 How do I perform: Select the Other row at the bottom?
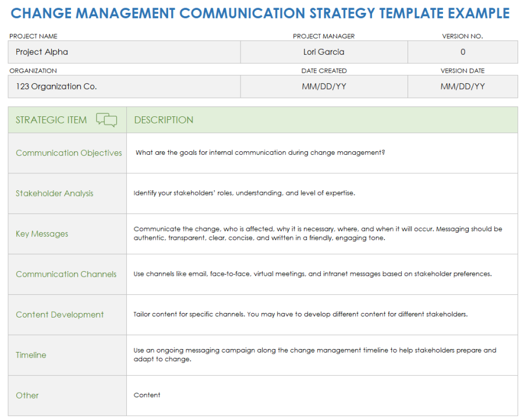coord(27,395)
